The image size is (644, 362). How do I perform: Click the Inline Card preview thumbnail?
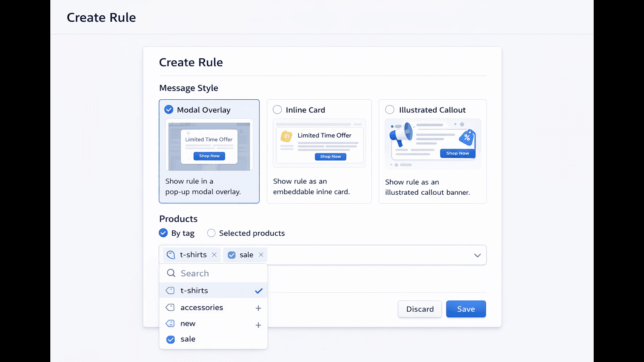pyautogui.click(x=319, y=143)
